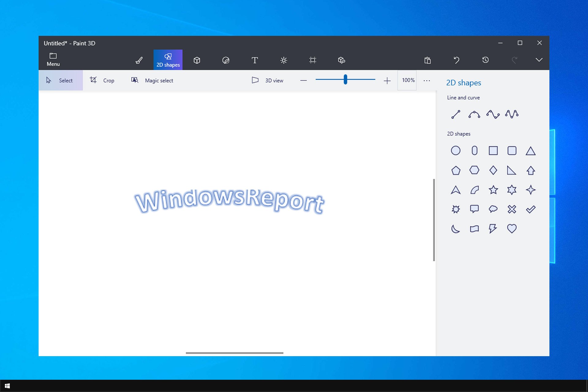Select the Text tool
Viewport: 588px width, 392px height.
(x=254, y=60)
